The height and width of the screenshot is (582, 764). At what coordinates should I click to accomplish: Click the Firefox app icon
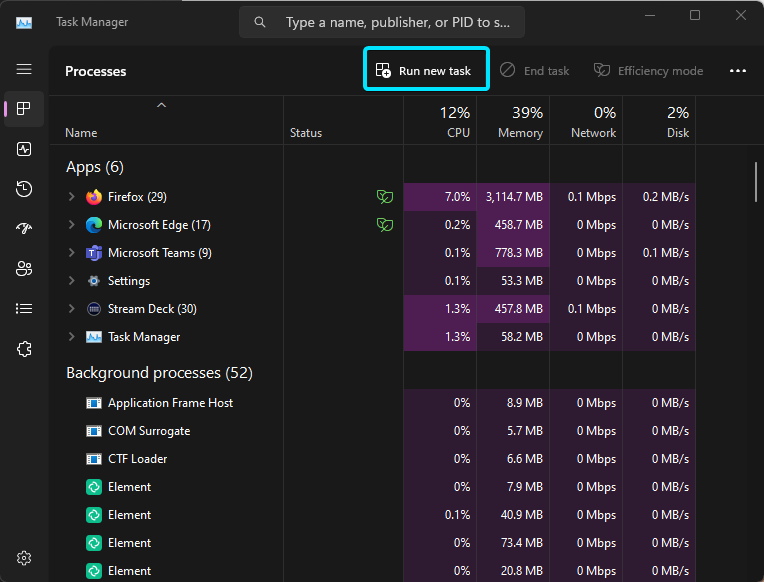point(94,197)
